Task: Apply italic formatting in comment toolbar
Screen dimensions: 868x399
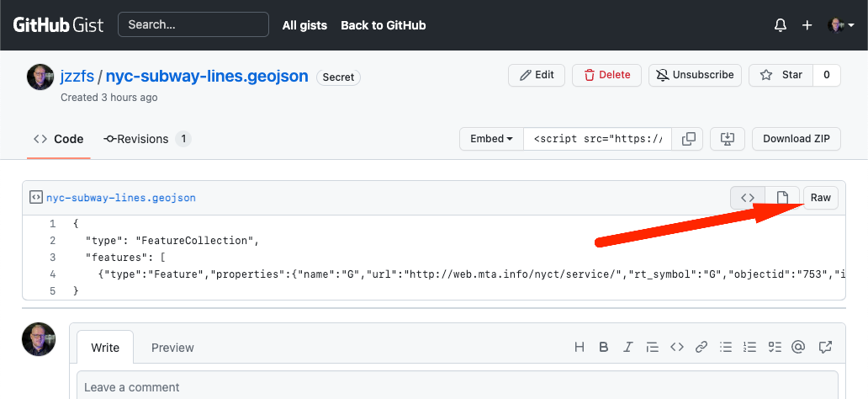Action: tap(627, 348)
